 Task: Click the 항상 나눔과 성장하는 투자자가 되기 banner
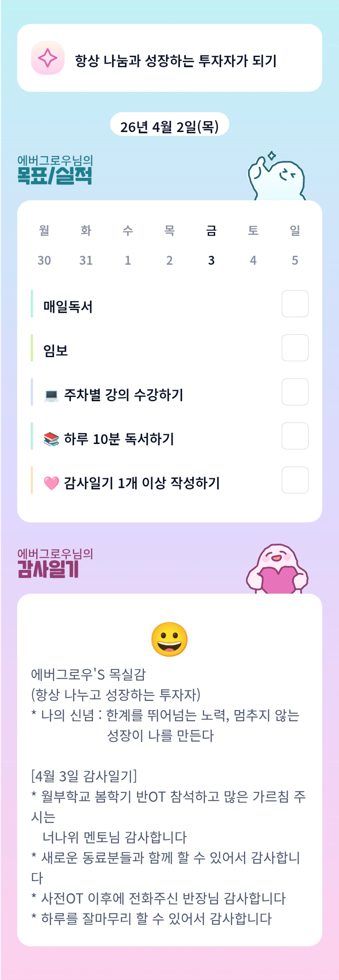pyautogui.click(x=175, y=61)
